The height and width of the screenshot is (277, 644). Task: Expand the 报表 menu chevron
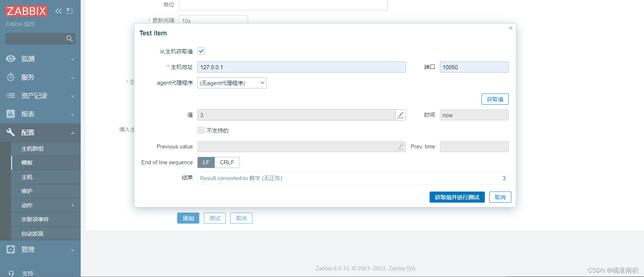click(73, 115)
